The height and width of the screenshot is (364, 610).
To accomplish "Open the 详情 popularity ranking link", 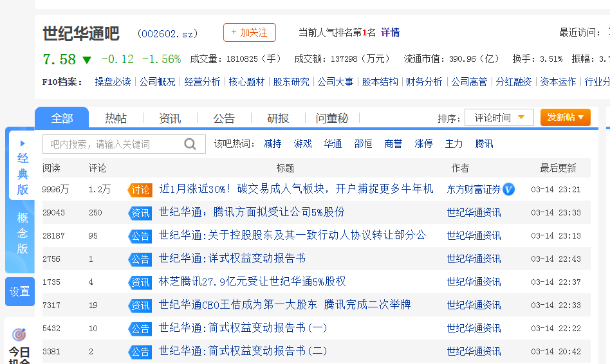I will tap(390, 32).
